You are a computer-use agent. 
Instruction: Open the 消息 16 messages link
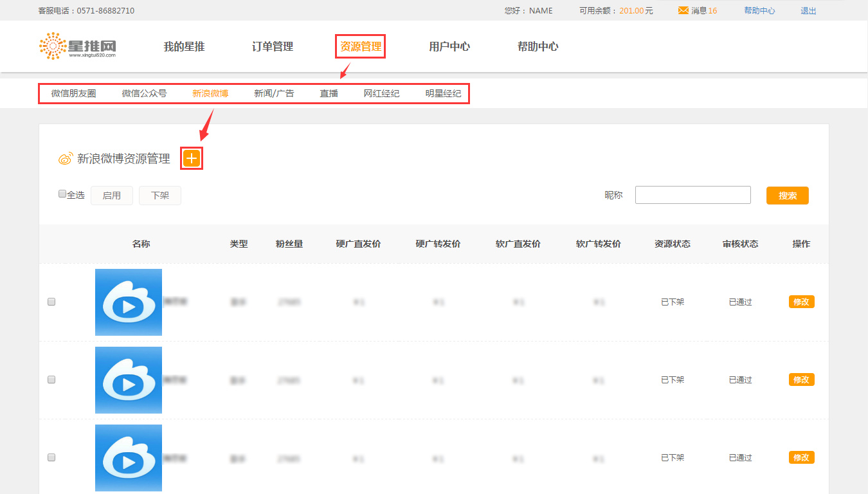(704, 10)
